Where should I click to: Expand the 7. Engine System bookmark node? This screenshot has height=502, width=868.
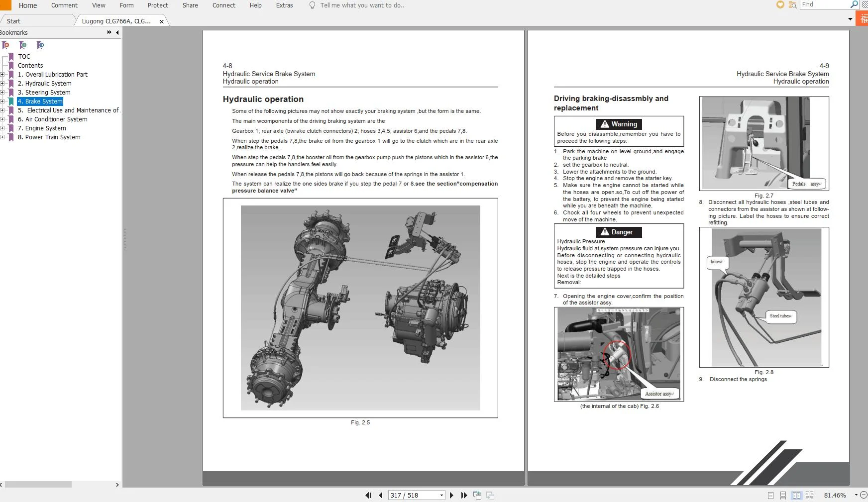2,128
